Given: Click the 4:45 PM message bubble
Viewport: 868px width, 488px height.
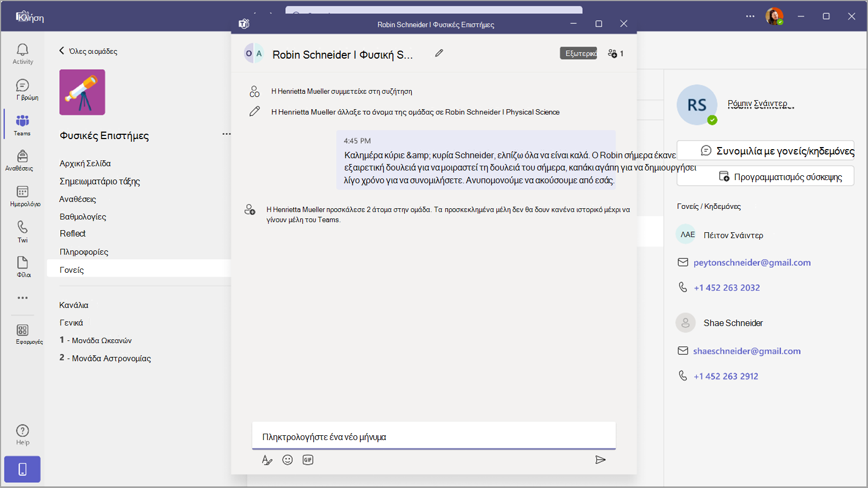Looking at the screenshot, I should pos(476,160).
